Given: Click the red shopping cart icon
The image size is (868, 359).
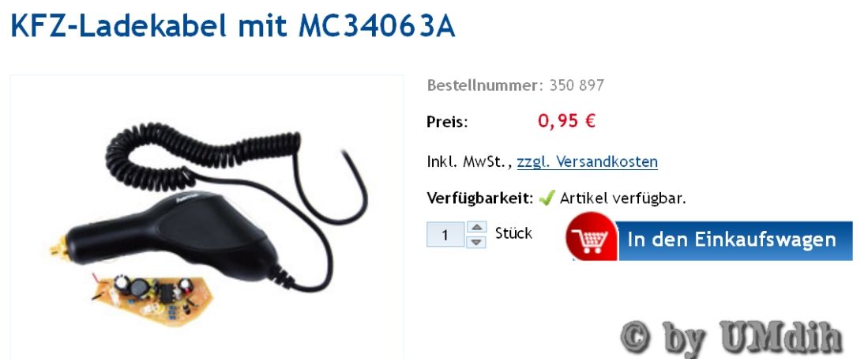Looking at the screenshot, I should click(592, 238).
